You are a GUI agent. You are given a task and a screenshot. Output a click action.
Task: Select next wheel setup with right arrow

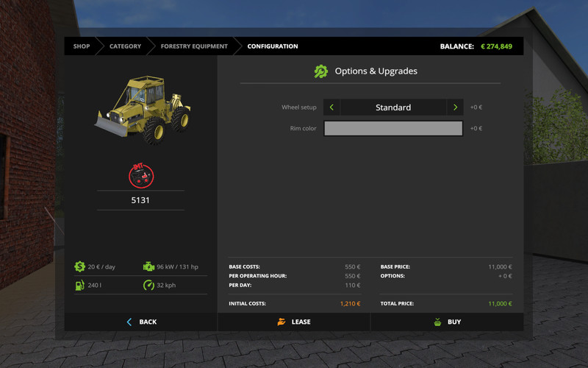click(455, 107)
